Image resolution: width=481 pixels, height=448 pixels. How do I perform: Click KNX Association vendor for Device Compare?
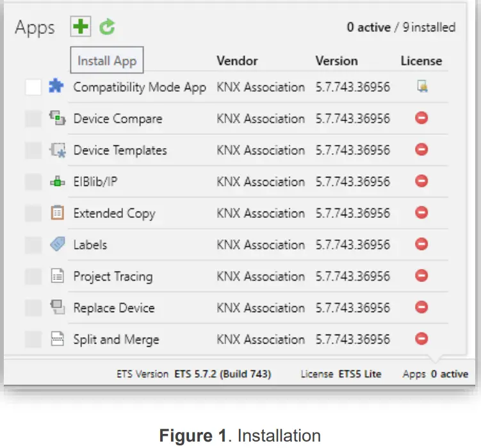coord(261,119)
